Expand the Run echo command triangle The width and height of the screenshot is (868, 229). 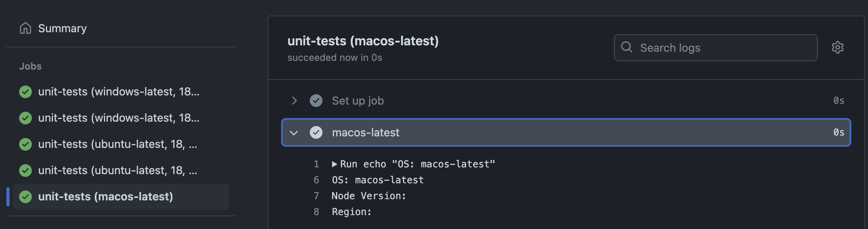335,164
